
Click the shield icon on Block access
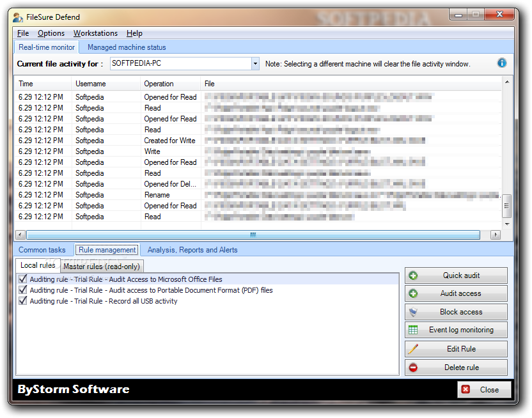[413, 312]
